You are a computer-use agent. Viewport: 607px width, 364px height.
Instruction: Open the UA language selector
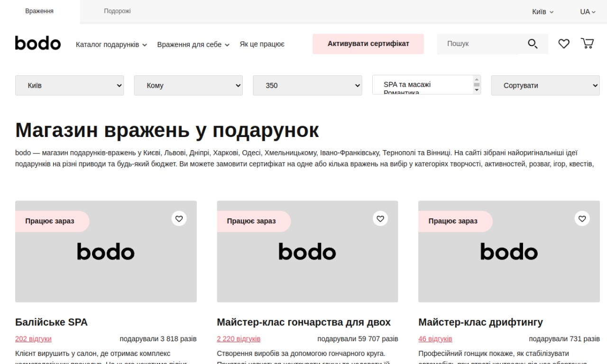588,12
